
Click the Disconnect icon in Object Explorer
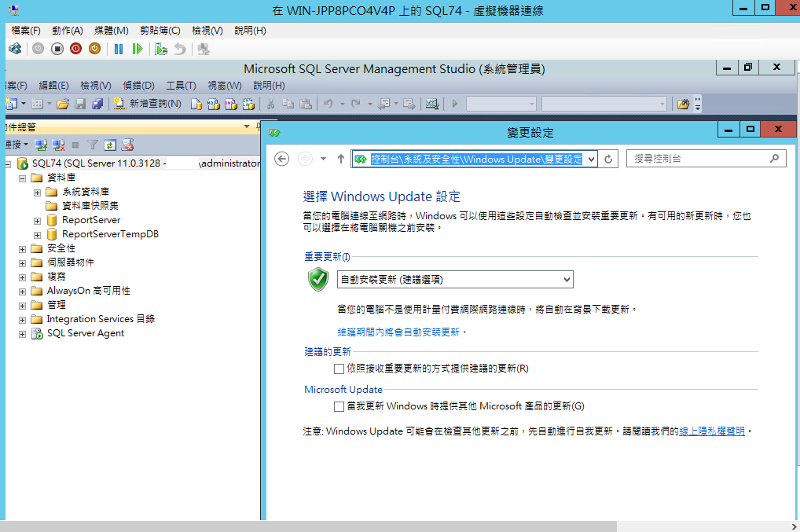pyautogui.click(x=59, y=145)
